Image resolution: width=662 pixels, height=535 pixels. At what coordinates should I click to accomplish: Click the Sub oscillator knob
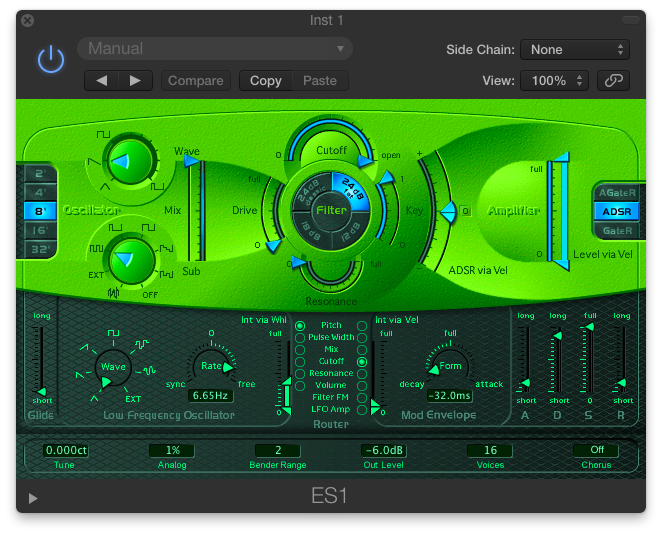[x=131, y=262]
